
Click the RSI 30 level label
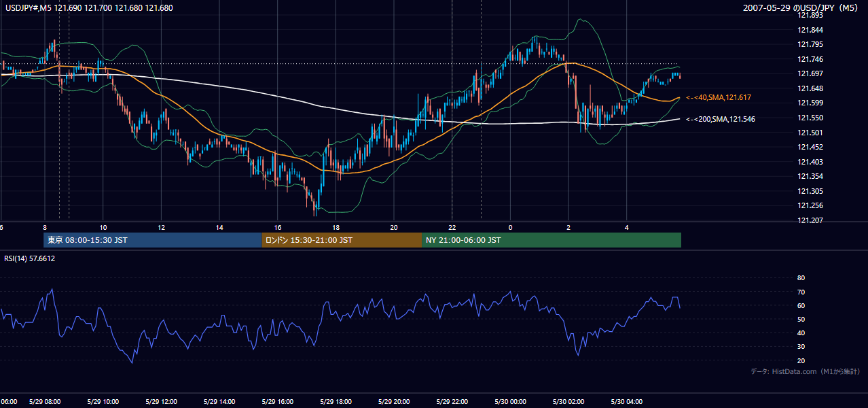click(x=801, y=347)
